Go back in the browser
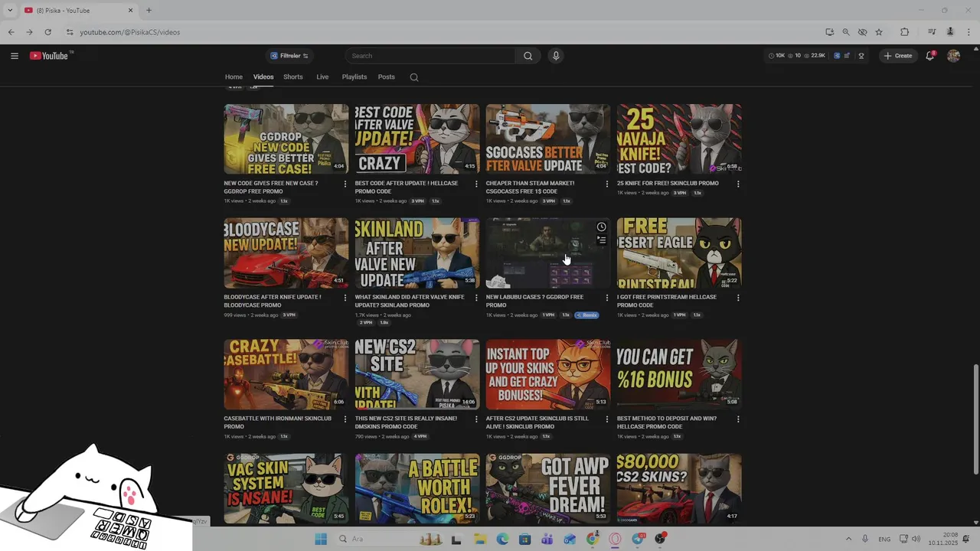 11,32
